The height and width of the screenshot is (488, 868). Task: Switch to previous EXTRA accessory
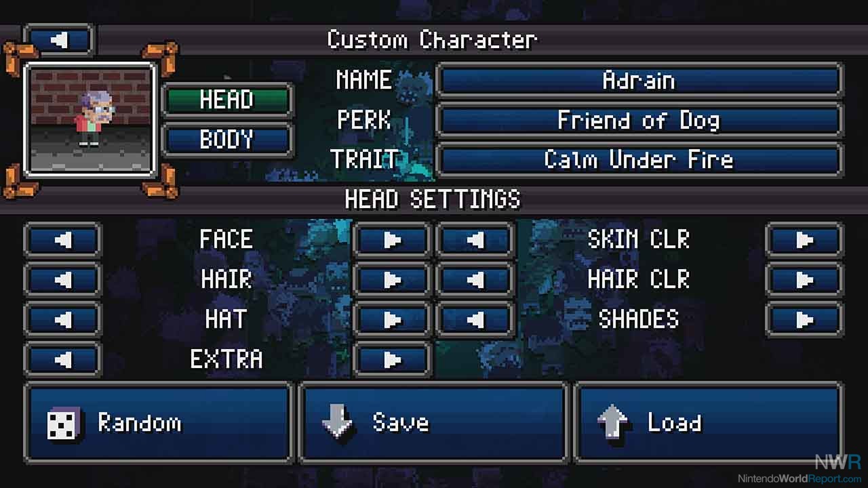63,359
